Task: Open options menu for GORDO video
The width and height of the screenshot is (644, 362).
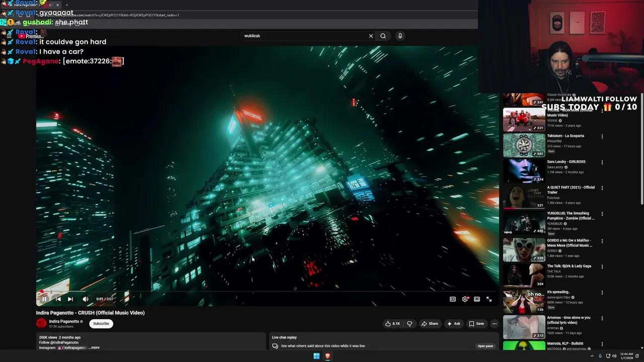Action: coord(602,241)
